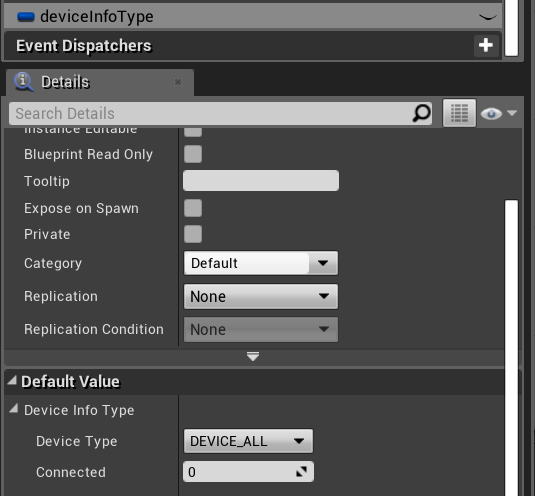
Task: Check the Expose on Spawn checkbox
Action: tap(193, 208)
